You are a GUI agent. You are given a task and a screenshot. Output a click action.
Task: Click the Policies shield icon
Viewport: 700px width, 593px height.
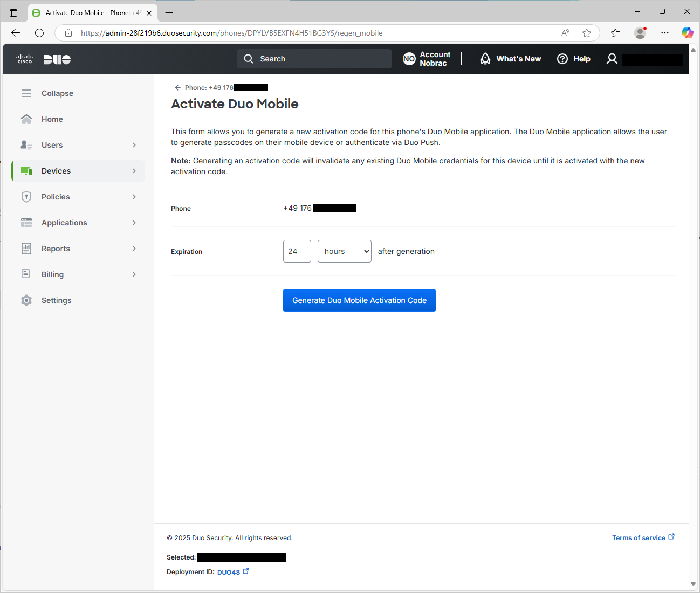pos(26,197)
